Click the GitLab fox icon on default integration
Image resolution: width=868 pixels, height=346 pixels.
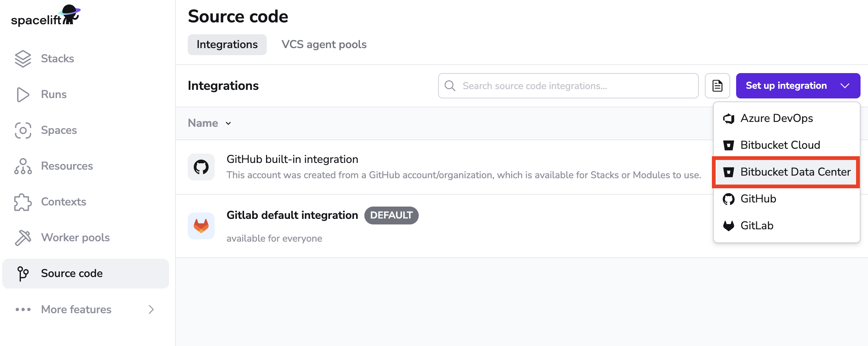pyautogui.click(x=201, y=226)
